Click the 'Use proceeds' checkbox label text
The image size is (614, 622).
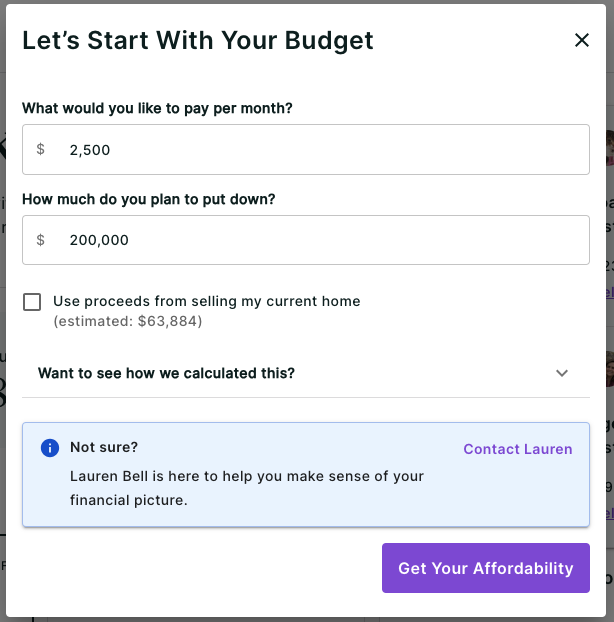206,301
